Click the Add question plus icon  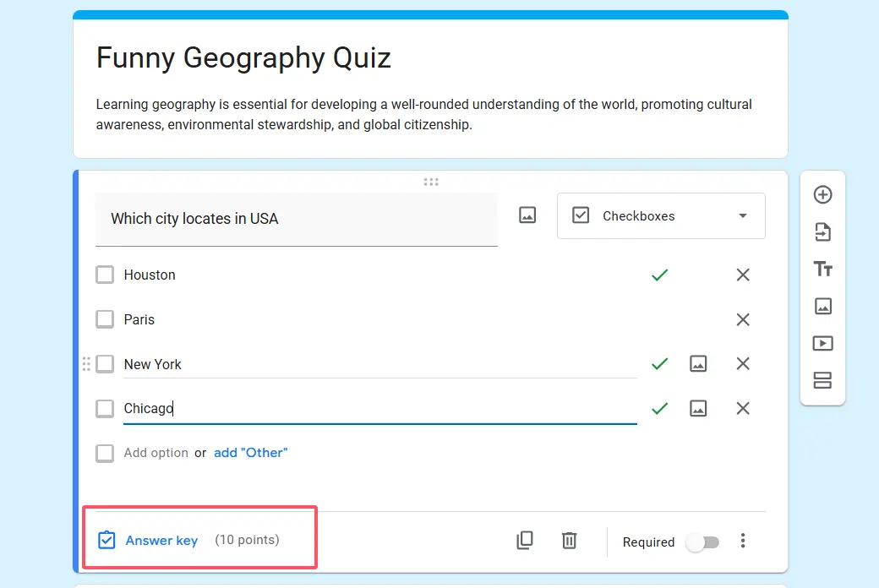(x=822, y=195)
